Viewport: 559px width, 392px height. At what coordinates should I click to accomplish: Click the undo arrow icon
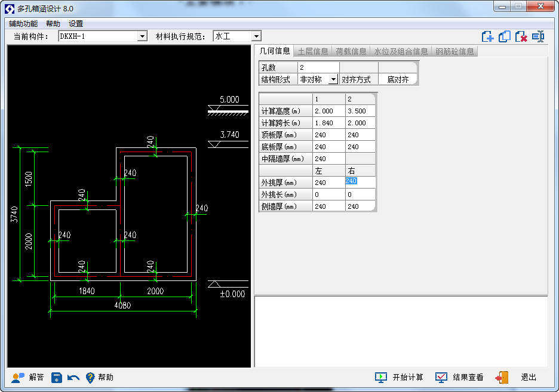point(73,378)
